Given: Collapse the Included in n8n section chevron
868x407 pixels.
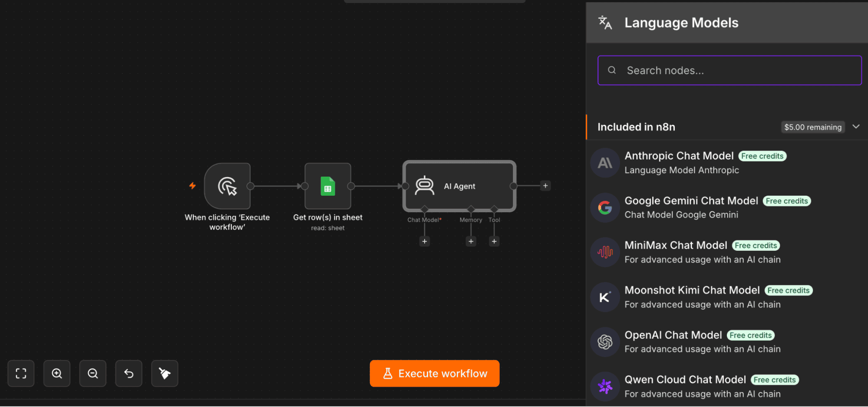Looking at the screenshot, I should tap(856, 127).
